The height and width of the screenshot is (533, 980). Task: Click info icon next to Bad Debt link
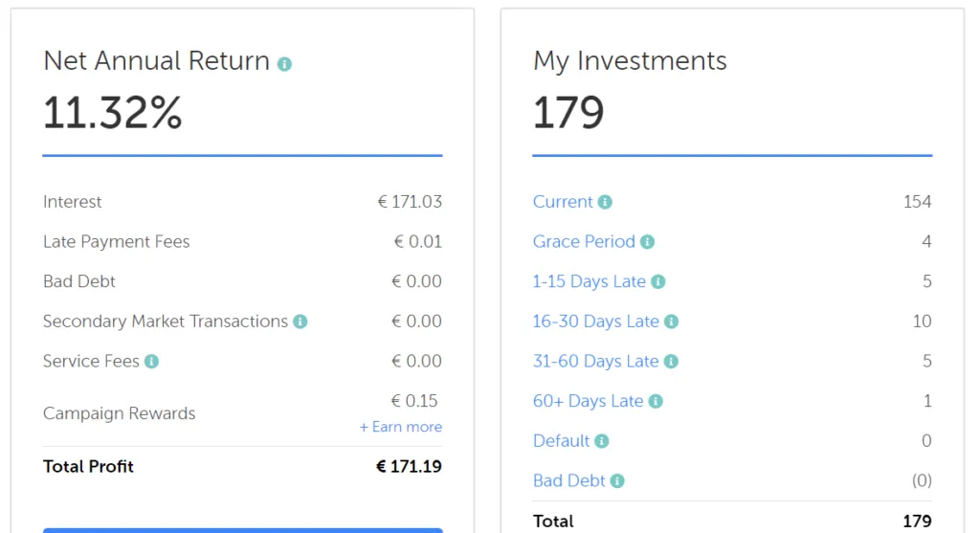[x=617, y=480]
